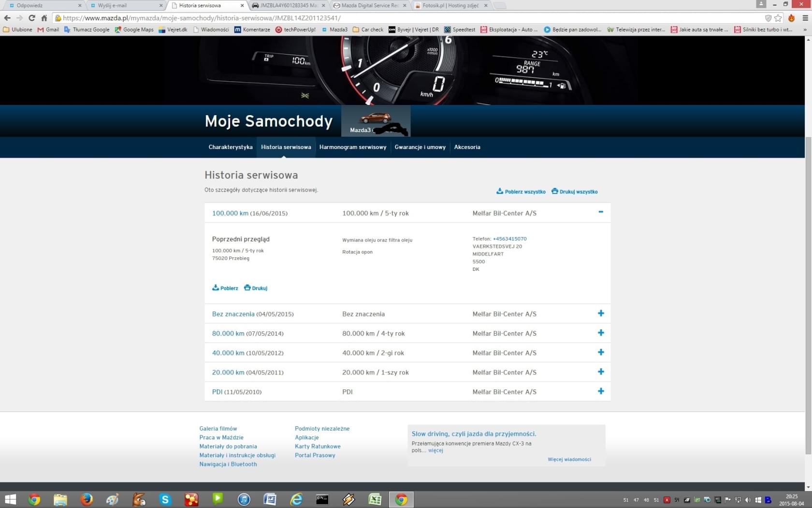Screen dimensions: 812x508
Task: Open the Tłumacz Google bookmark
Action: tap(87, 30)
